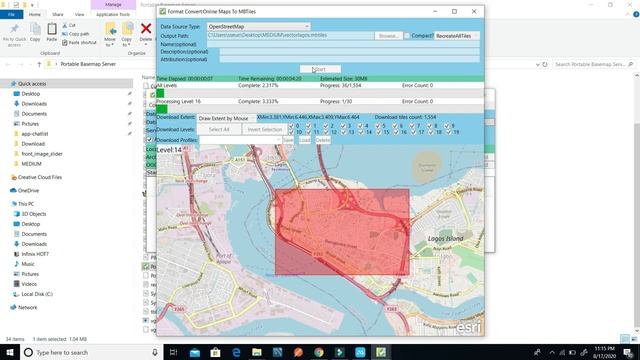The height and width of the screenshot is (360, 640).
Task: Open the Download Profiles combo box
Action: coord(240,140)
